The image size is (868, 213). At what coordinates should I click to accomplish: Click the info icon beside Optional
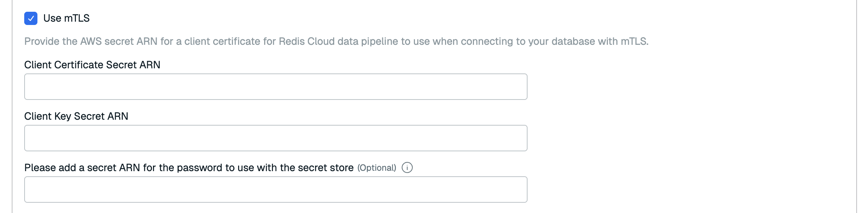(x=407, y=168)
